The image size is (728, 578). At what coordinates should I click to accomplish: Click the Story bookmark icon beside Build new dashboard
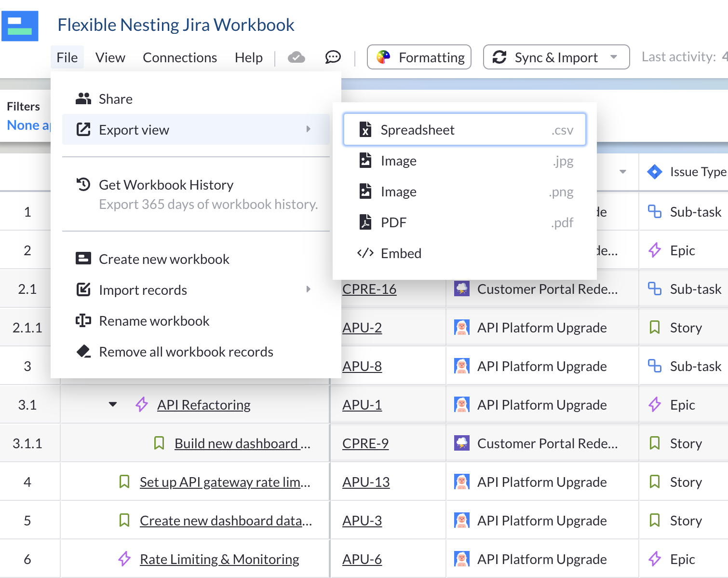tap(159, 443)
